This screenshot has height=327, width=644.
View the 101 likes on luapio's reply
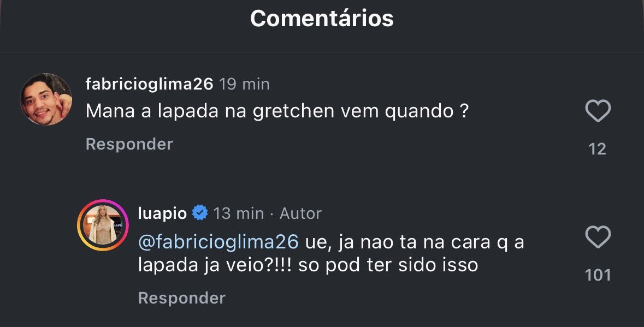pyautogui.click(x=598, y=275)
